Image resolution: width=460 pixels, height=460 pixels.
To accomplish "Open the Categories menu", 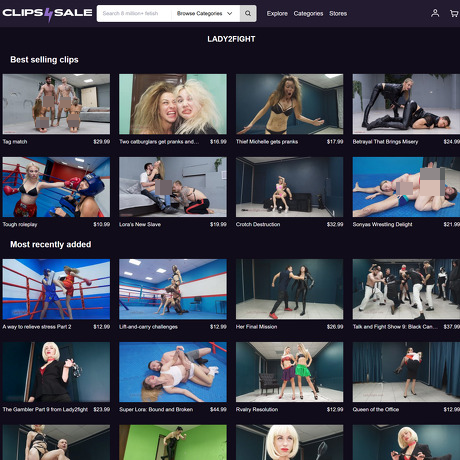I will tap(308, 13).
